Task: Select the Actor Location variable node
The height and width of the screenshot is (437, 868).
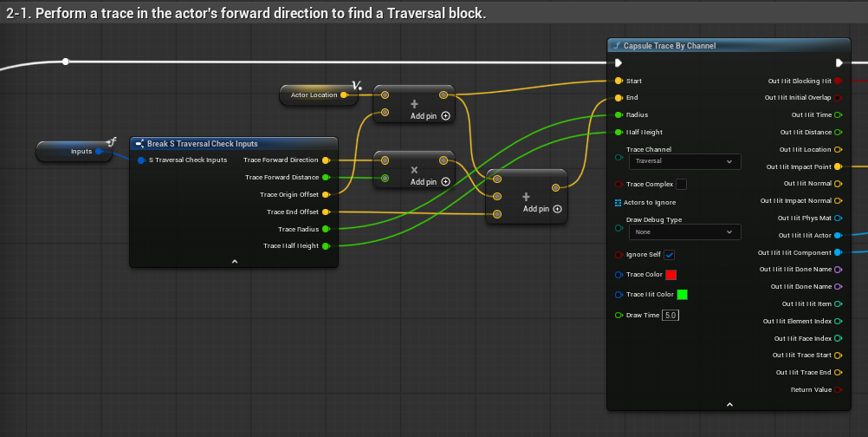Action: point(318,95)
